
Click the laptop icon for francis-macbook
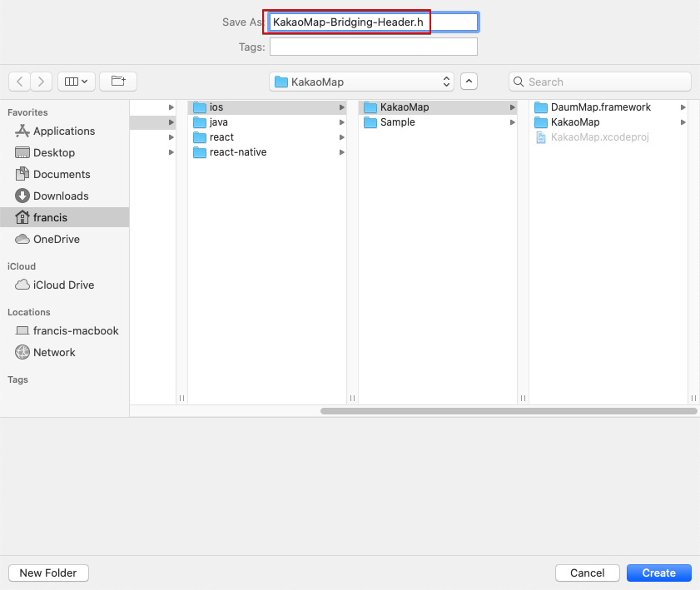(22, 330)
